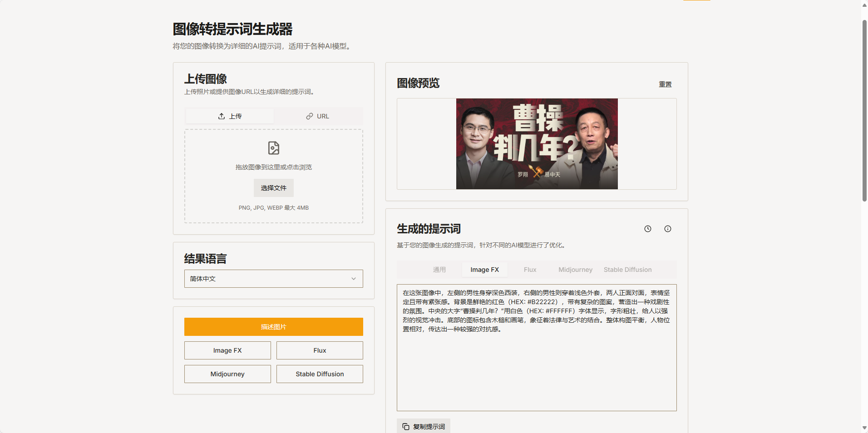Click the upload arrow icon

click(222, 116)
